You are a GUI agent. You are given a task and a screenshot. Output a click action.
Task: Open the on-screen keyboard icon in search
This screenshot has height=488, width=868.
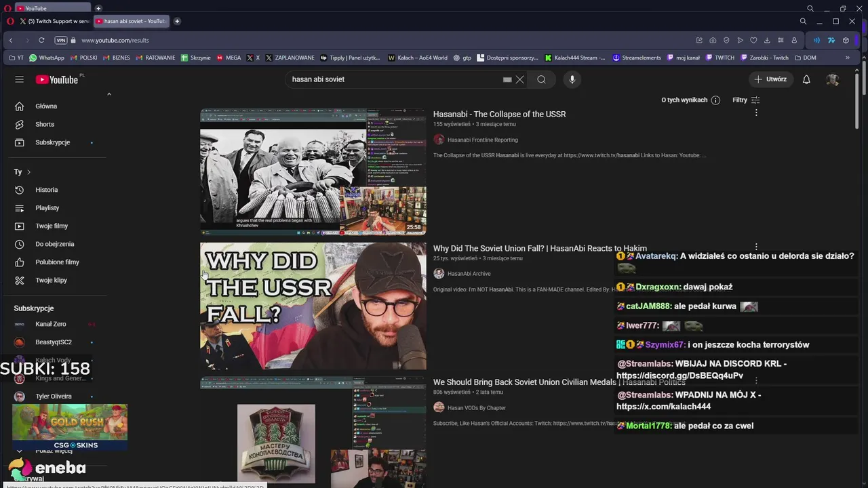tap(507, 79)
